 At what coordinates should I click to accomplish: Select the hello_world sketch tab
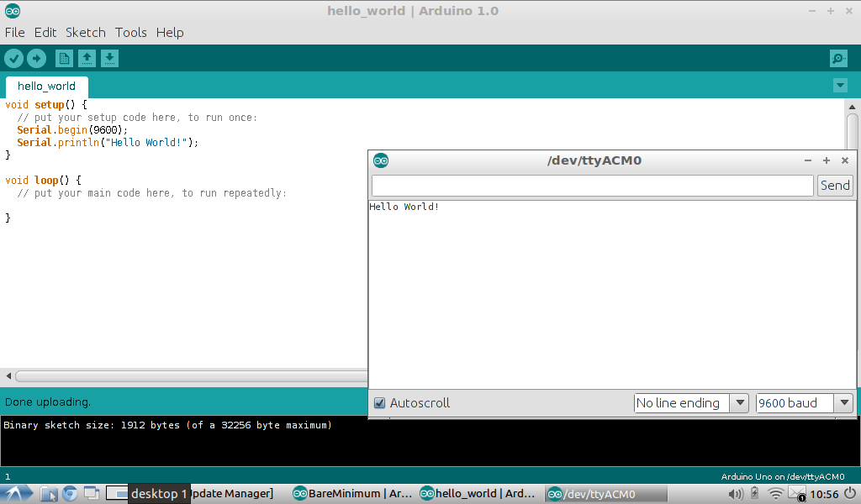pos(47,87)
